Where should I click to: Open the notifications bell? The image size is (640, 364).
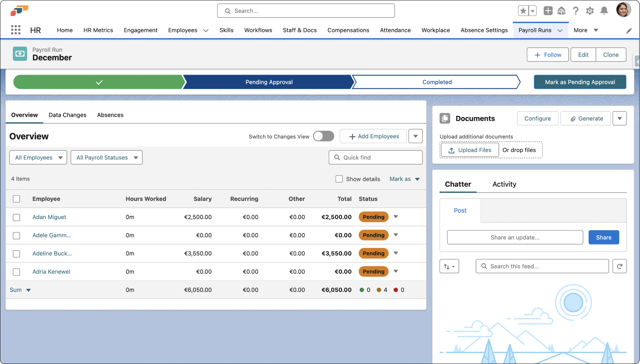(604, 11)
